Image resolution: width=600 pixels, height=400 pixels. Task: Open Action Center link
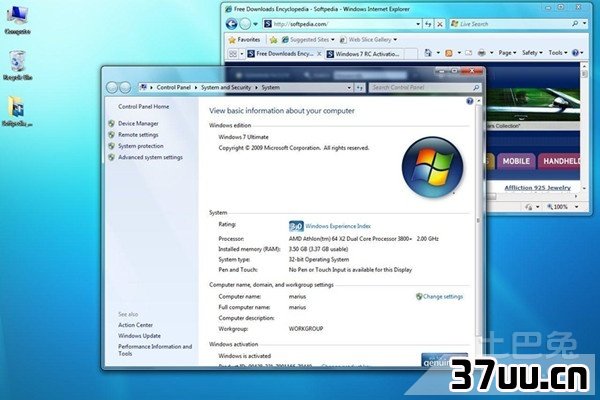point(135,325)
